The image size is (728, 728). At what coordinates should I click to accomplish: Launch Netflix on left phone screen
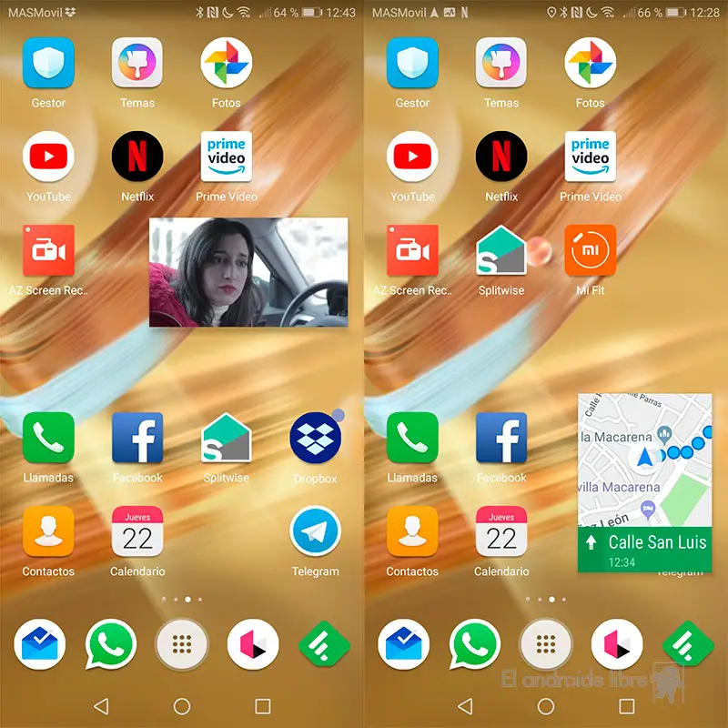tap(137, 157)
